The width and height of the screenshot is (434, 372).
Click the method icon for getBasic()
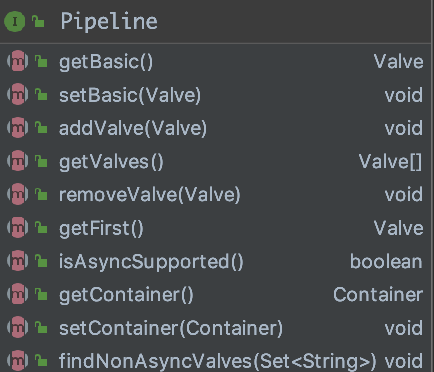18,61
